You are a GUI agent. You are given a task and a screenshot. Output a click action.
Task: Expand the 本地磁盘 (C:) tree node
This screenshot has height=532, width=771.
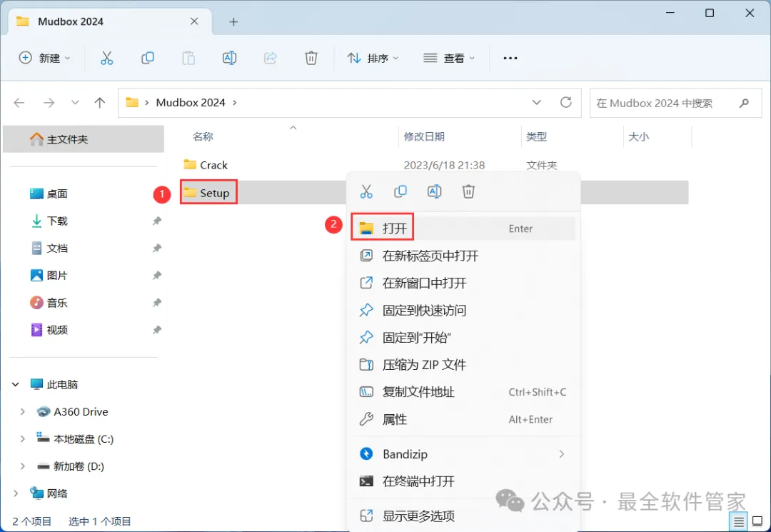pos(22,438)
